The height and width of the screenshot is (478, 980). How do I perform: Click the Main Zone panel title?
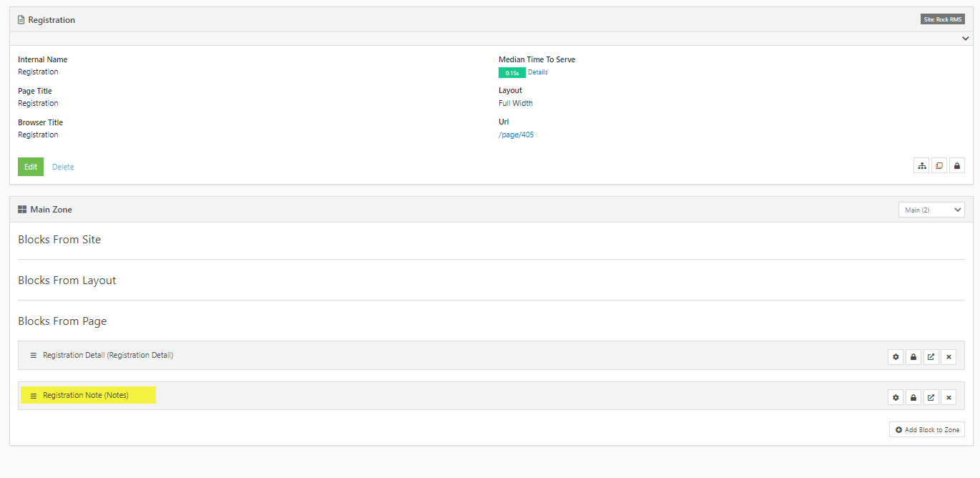(52, 210)
